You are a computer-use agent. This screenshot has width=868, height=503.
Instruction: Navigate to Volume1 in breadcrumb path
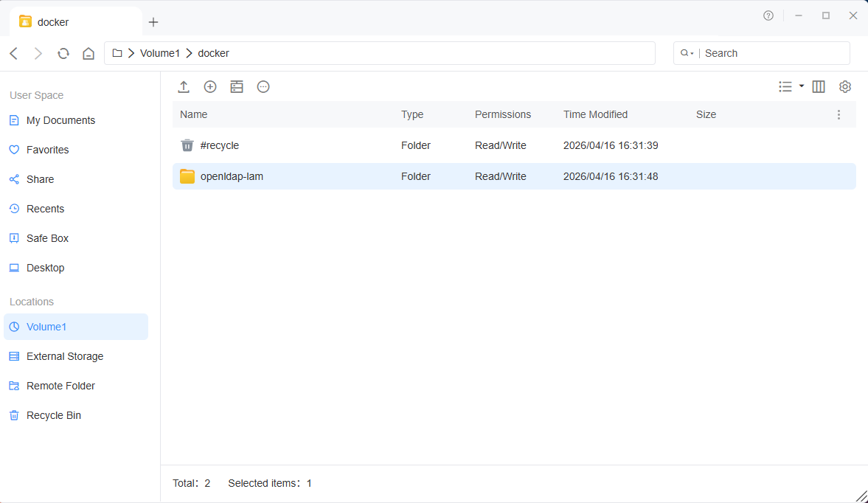pyautogui.click(x=160, y=53)
